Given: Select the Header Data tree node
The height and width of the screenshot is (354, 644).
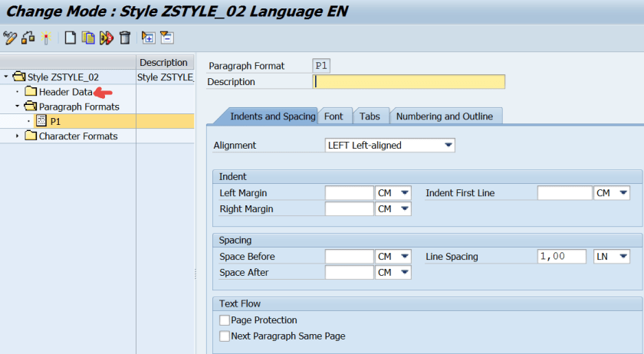Looking at the screenshot, I should pyautogui.click(x=65, y=92).
